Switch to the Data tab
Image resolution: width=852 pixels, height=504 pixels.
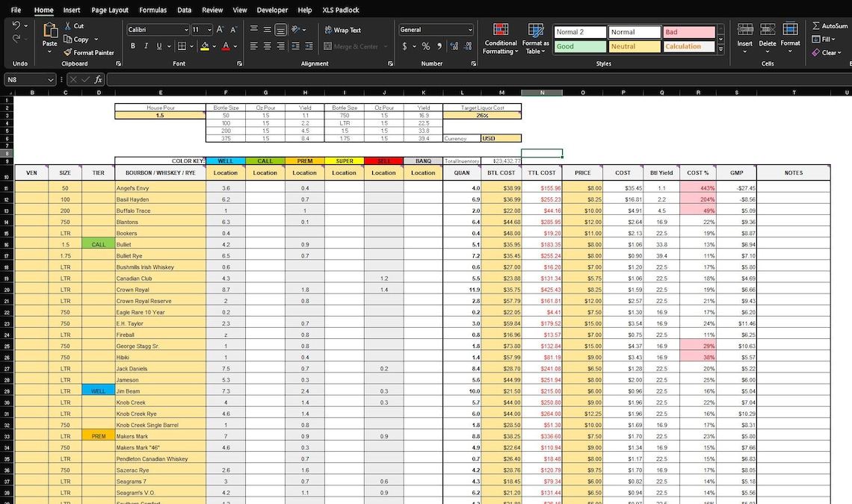tap(184, 10)
